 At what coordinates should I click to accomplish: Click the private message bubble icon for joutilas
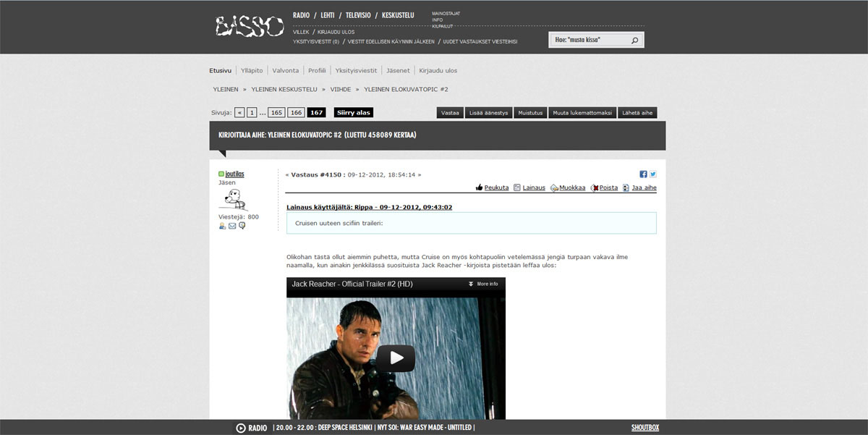tap(242, 226)
